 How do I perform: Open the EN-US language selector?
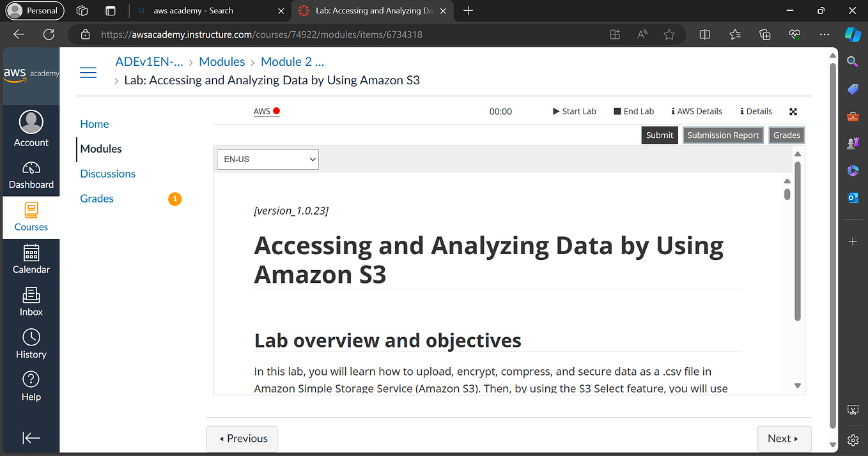coord(267,159)
